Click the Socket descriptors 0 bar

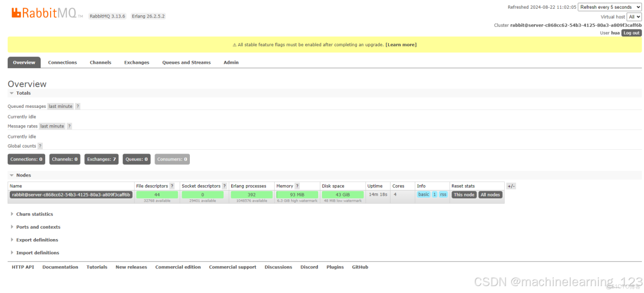202,194
